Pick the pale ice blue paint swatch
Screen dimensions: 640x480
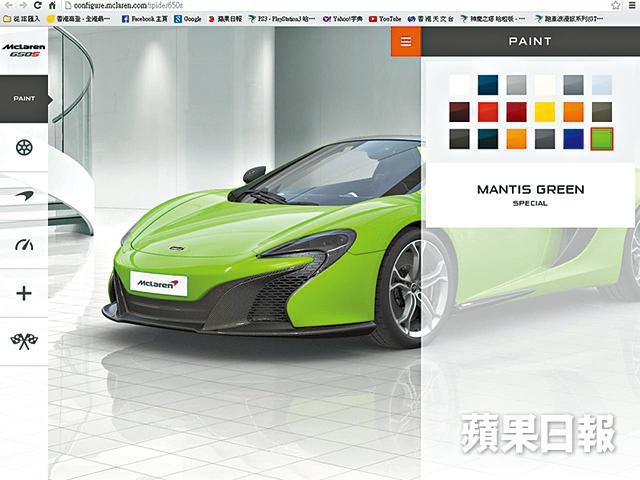(x=602, y=84)
